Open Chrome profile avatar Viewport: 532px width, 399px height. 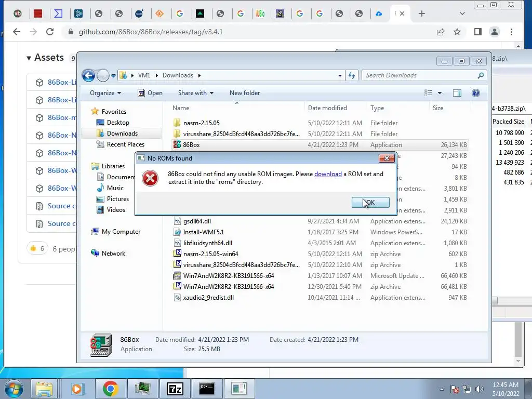(x=495, y=32)
